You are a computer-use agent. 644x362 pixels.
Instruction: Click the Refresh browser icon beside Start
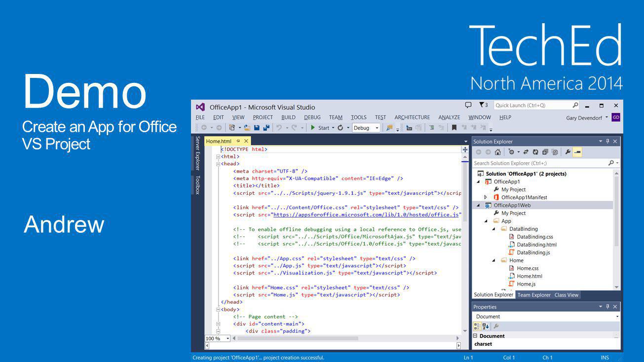click(340, 128)
